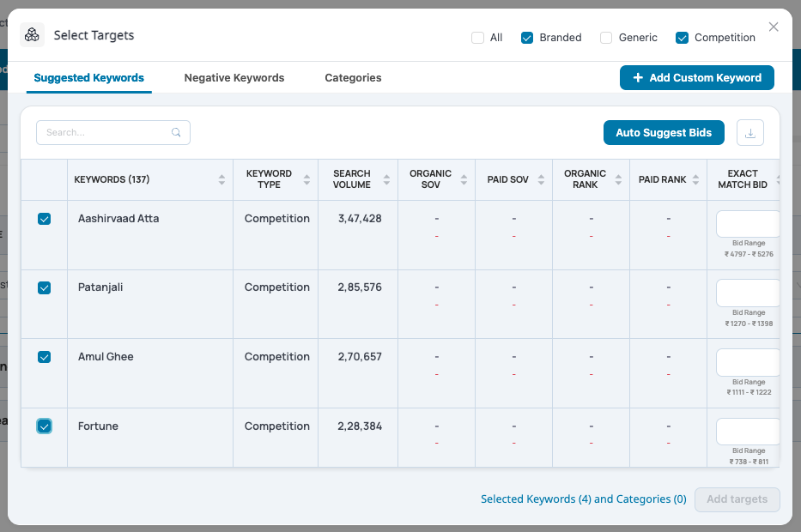Click the exact match bid field for Patanjali

coord(748,293)
